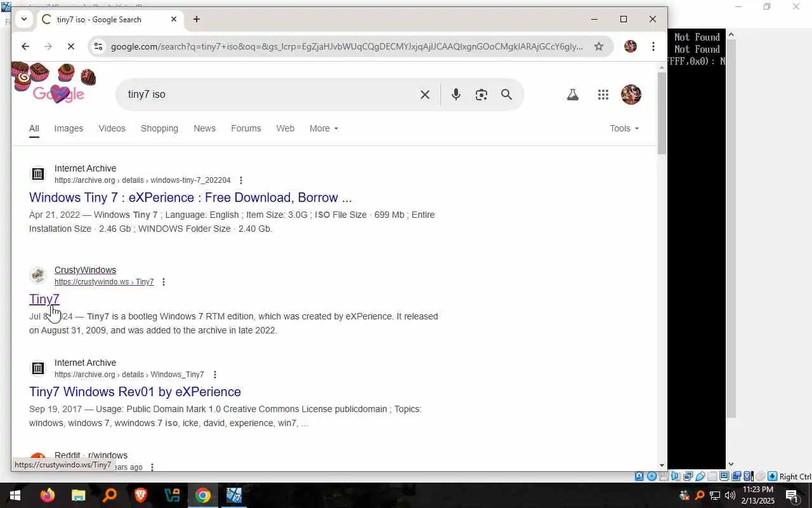The width and height of the screenshot is (812, 508).
Task: Switch to Videos results tab
Action: tap(112, 128)
